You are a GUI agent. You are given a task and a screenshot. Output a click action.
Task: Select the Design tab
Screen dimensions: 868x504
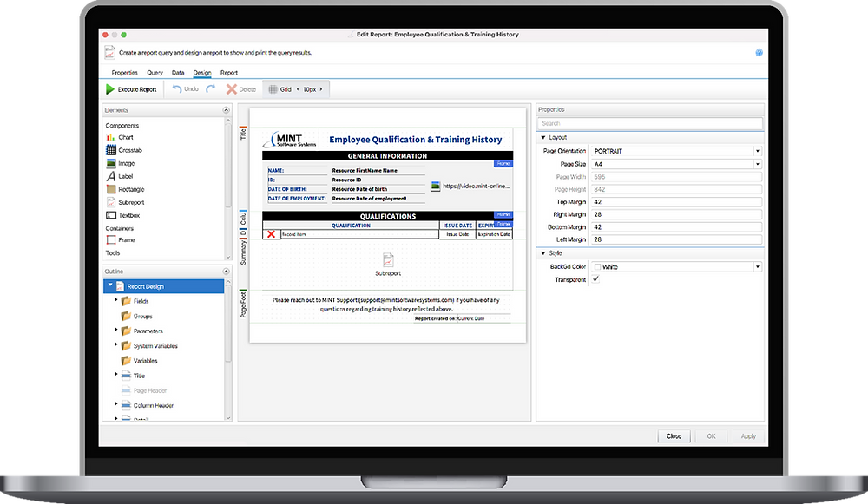click(x=202, y=73)
